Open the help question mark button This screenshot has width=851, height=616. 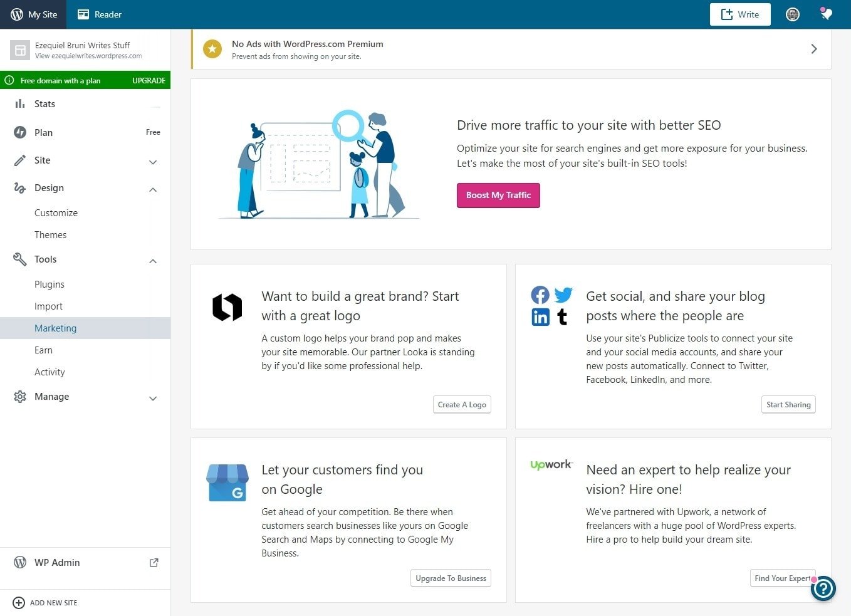coord(823,588)
